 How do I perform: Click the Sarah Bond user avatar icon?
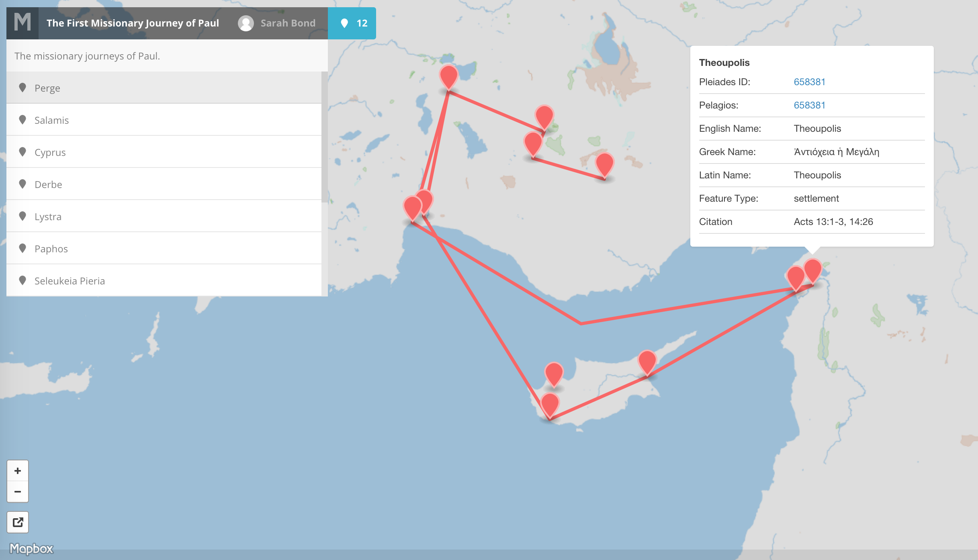(x=246, y=23)
